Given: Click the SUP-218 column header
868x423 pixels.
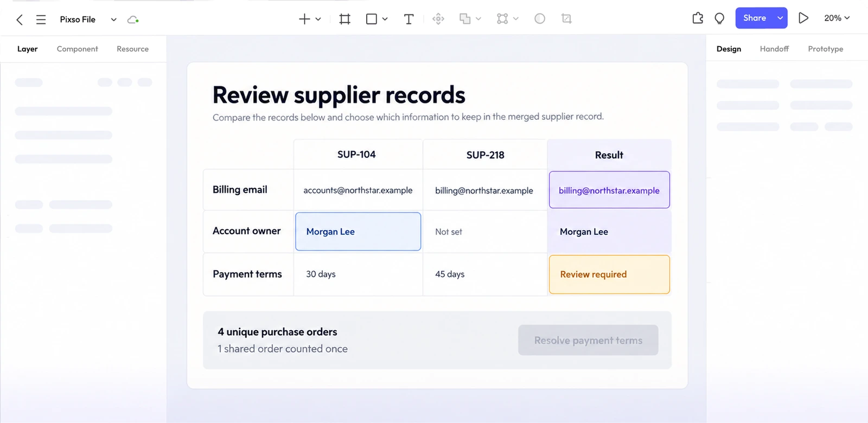Looking at the screenshot, I should (x=485, y=155).
